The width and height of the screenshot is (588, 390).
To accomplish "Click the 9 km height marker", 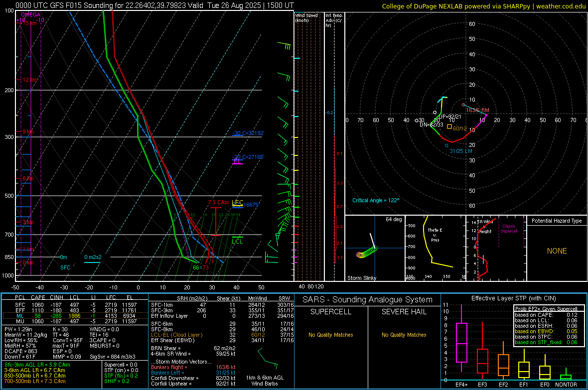I will 28,131.
